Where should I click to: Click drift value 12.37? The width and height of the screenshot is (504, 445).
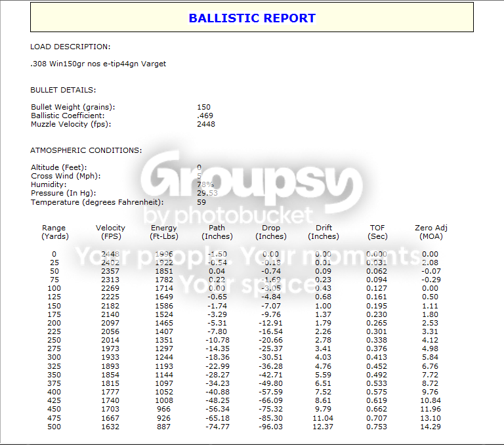pyautogui.click(x=323, y=427)
